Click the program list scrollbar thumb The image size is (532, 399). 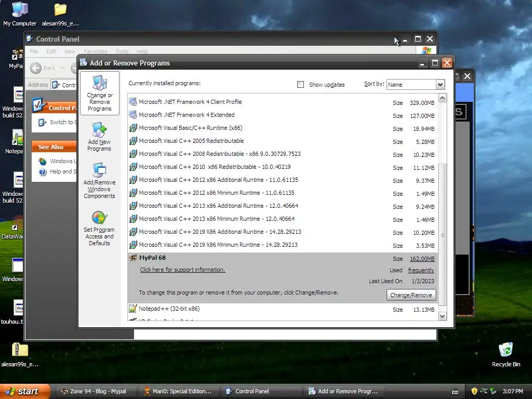(443, 234)
